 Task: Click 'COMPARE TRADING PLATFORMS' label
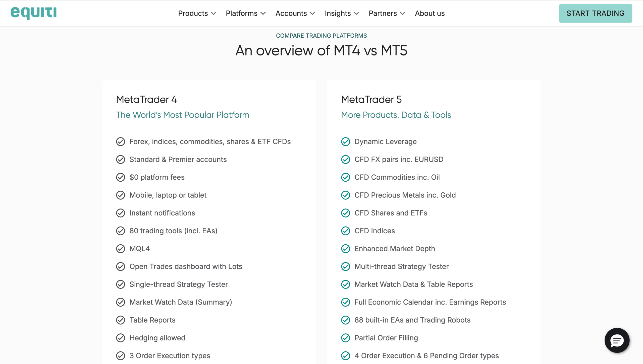point(321,36)
